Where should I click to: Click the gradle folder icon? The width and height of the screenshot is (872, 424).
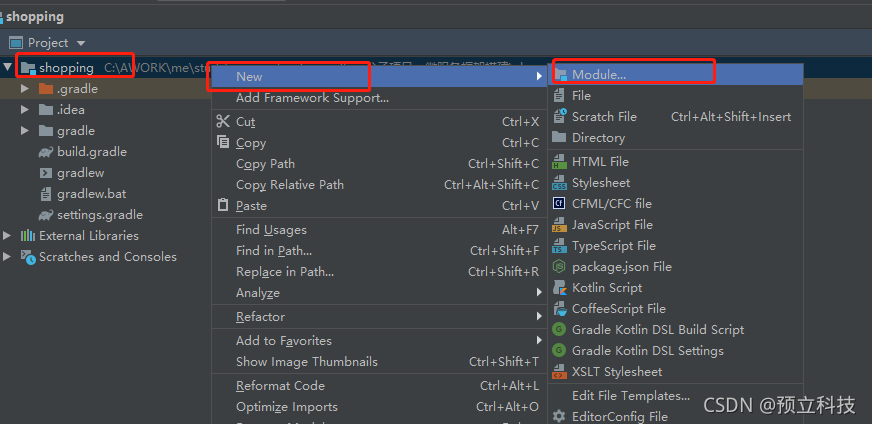point(46,131)
